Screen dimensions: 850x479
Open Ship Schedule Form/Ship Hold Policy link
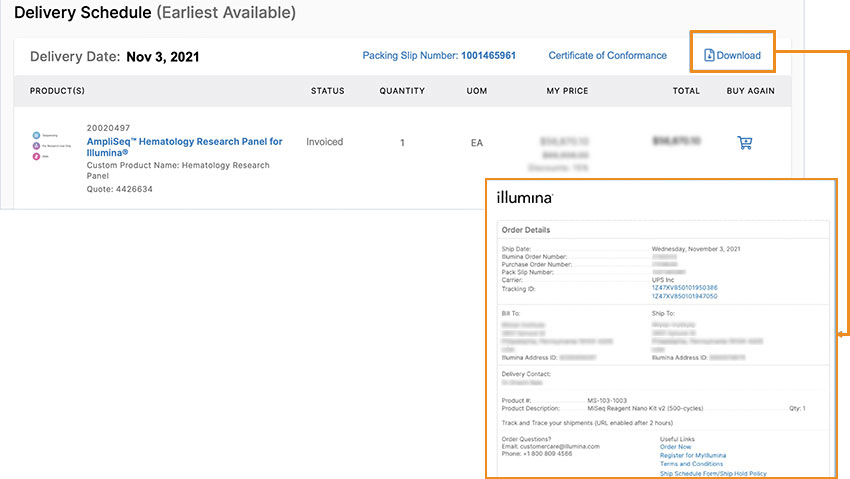(713, 473)
